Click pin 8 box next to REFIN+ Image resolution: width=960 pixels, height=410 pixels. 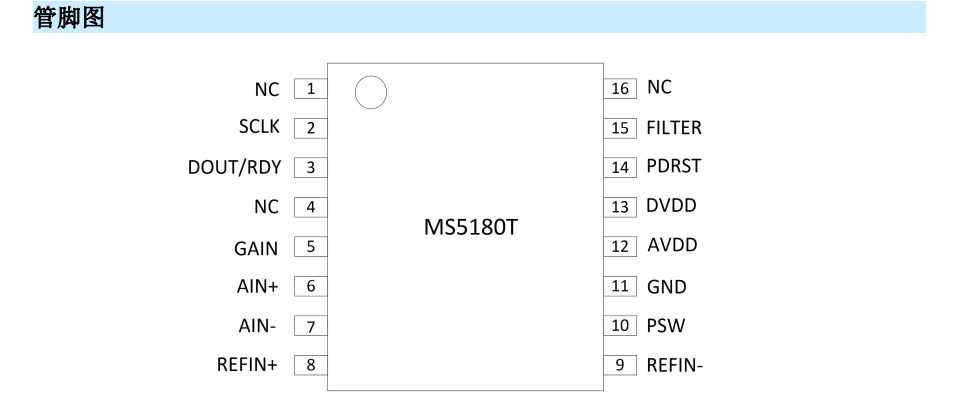(310, 365)
